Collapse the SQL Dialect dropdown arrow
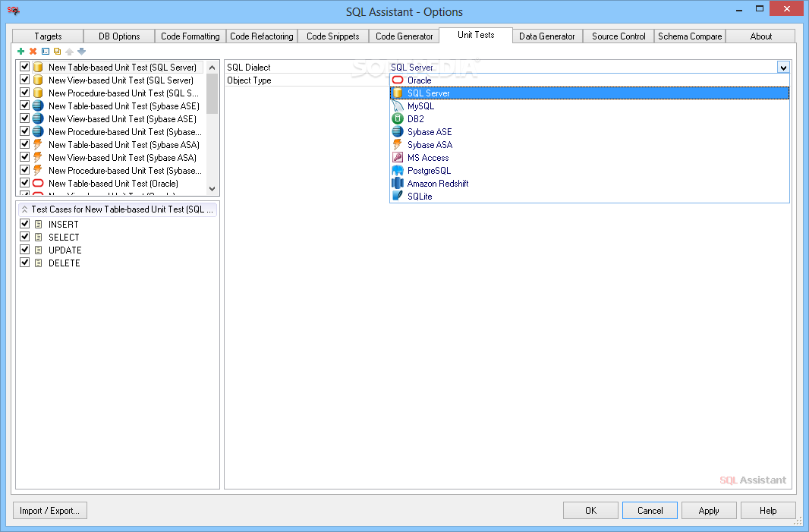809x532 pixels. (783, 67)
